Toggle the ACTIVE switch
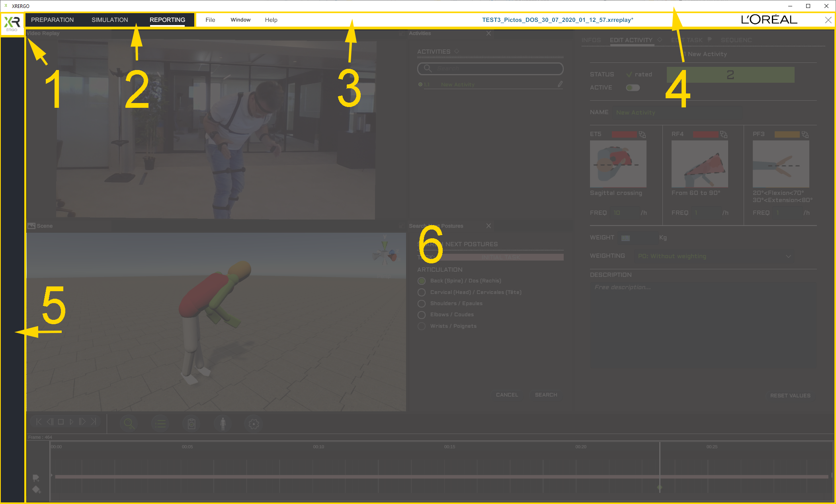Image resolution: width=836 pixels, height=504 pixels. tap(633, 88)
